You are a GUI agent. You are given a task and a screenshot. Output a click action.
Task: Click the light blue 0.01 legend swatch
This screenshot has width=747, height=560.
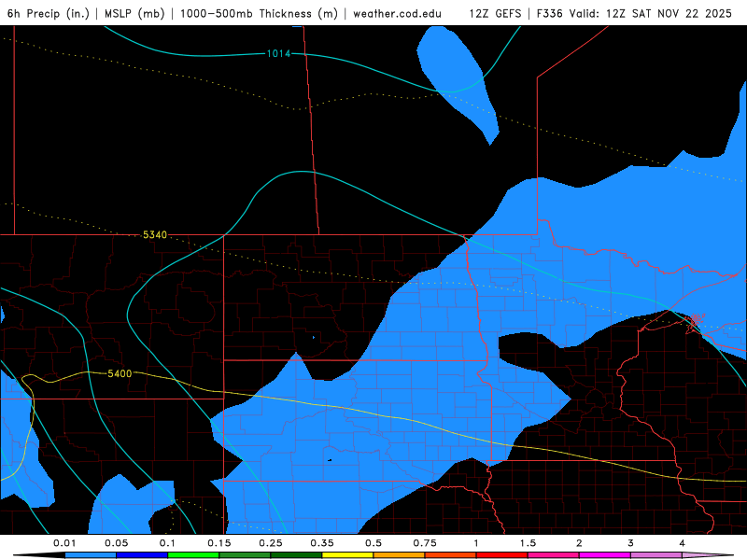click(91, 555)
